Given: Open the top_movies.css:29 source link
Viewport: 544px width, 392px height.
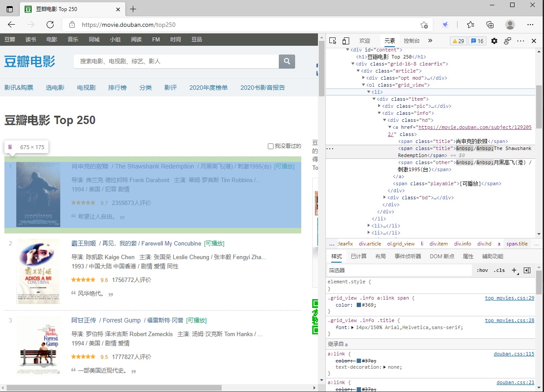Looking at the screenshot, I should [510, 298].
